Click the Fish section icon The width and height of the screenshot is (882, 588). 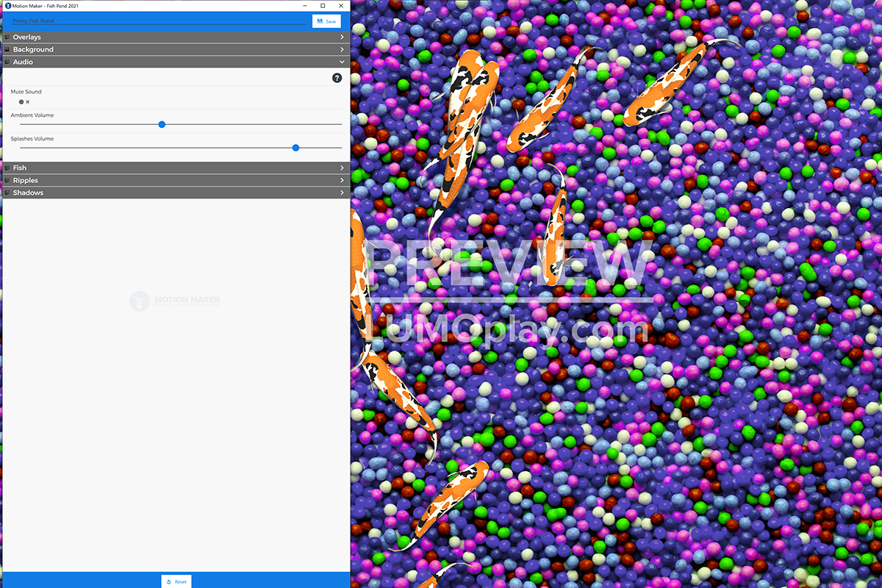7,168
